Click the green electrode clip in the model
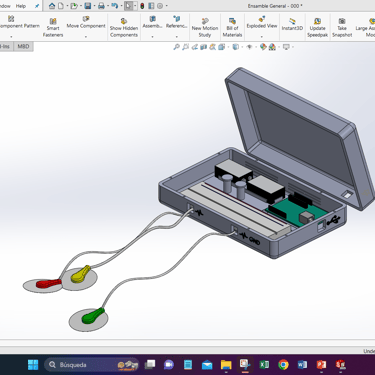This screenshot has width=375, height=375. point(93,315)
